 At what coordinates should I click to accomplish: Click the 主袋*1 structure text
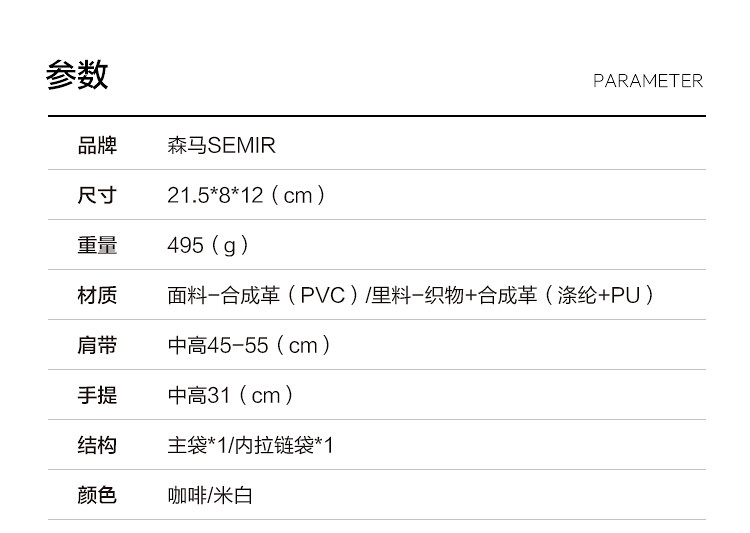point(196,445)
